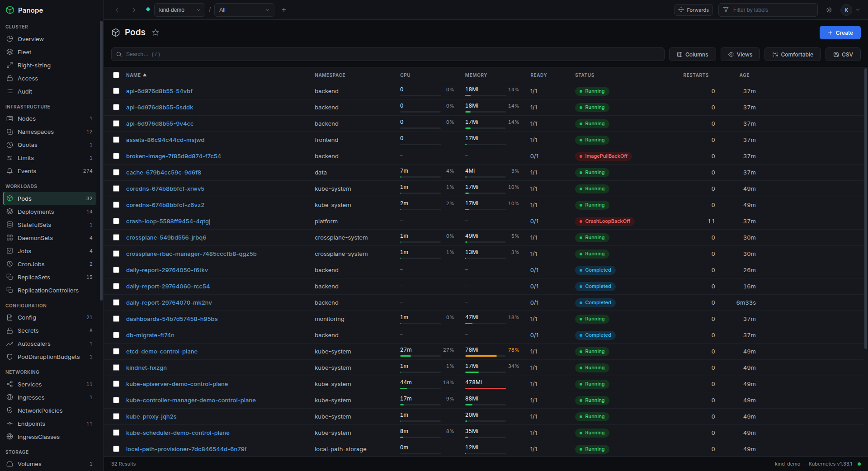Open the Autoscalers icon item
This screenshot has height=471, width=868.
click(x=9, y=344)
